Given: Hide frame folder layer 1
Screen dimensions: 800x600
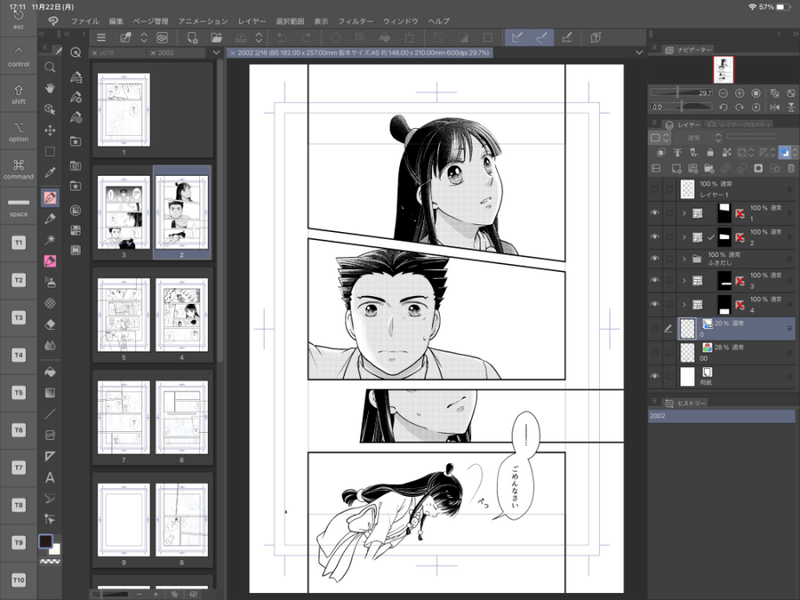Looking at the screenshot, I should pyautogui.click(x=655, y=213).
